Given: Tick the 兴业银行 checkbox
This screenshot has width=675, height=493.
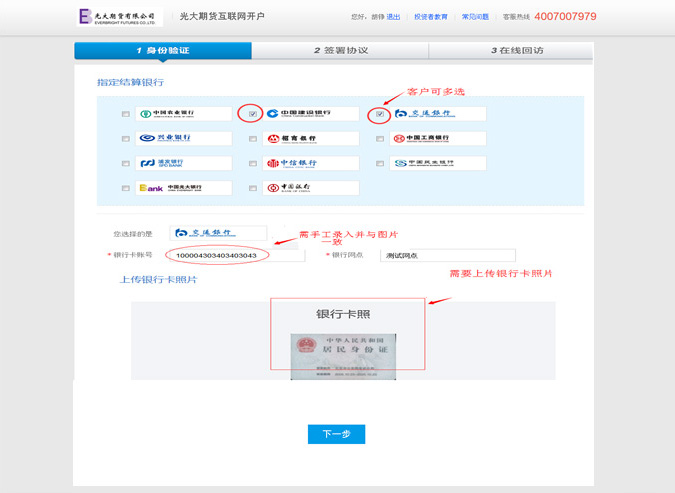Looking at the screenshot, I should point(126,139).
